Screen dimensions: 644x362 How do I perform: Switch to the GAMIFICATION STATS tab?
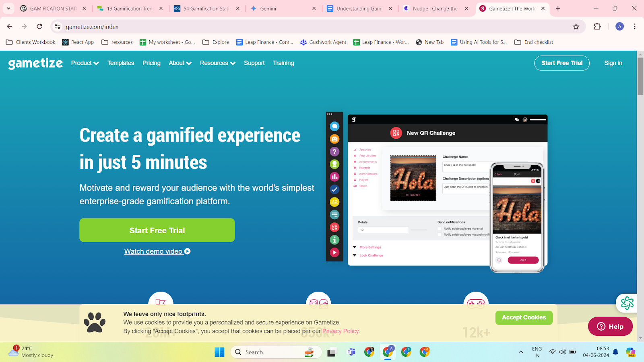point(53,8)
